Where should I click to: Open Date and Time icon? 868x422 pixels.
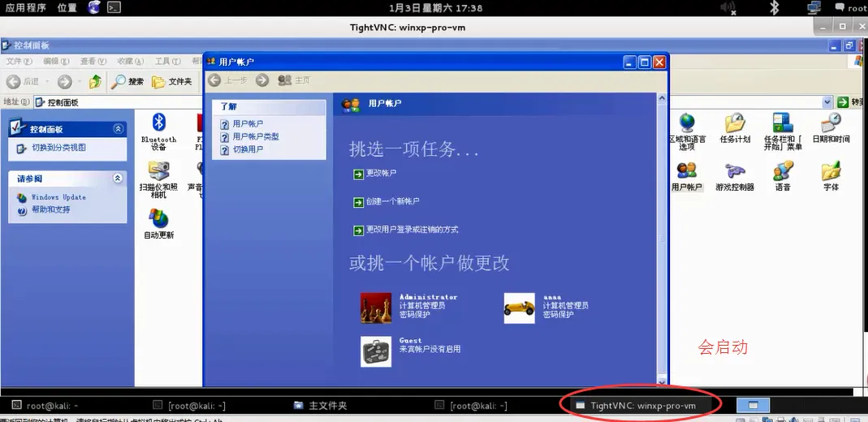pyautogui.click(x=831, y=127)
